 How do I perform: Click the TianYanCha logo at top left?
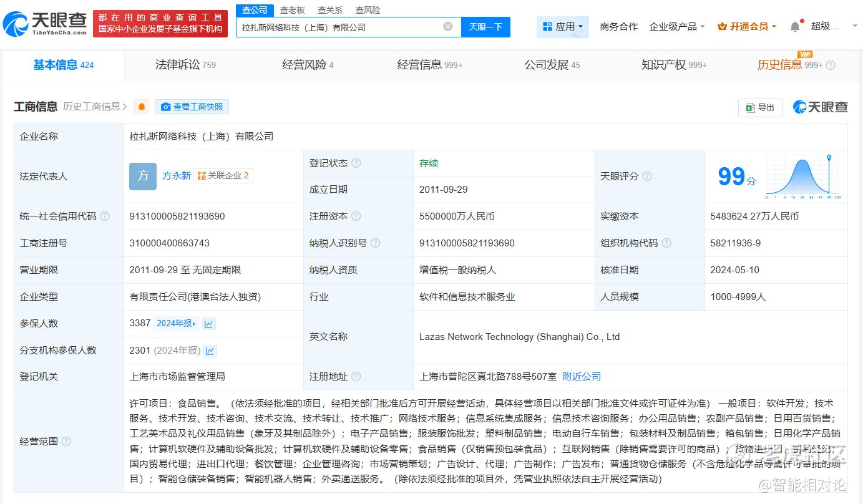pos(45,24)
